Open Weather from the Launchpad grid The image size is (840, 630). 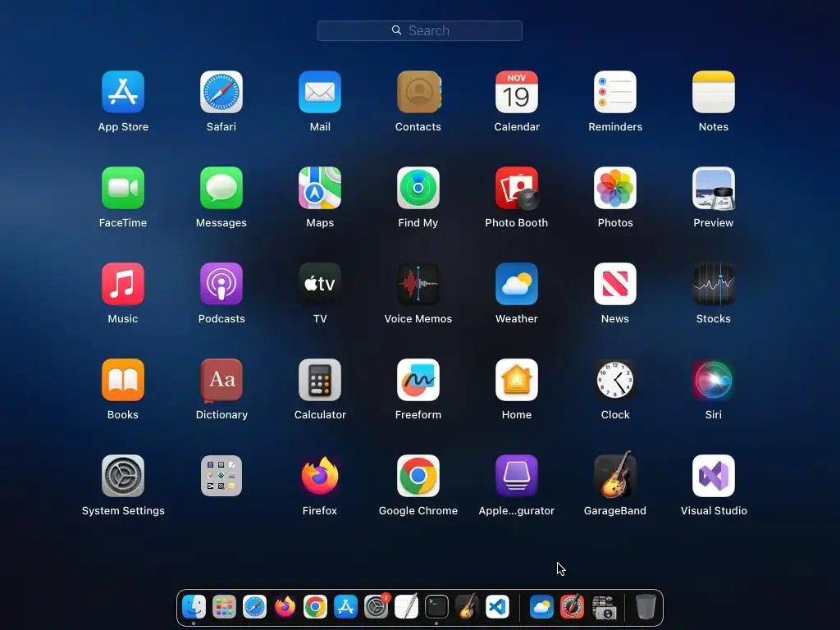(517, 284)
